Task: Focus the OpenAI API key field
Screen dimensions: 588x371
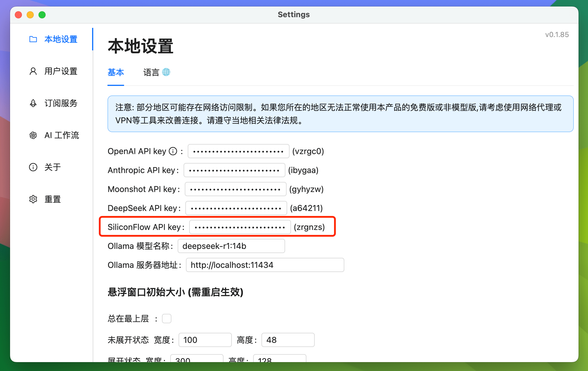Action: pyautogui.click(x=238, y=151)
